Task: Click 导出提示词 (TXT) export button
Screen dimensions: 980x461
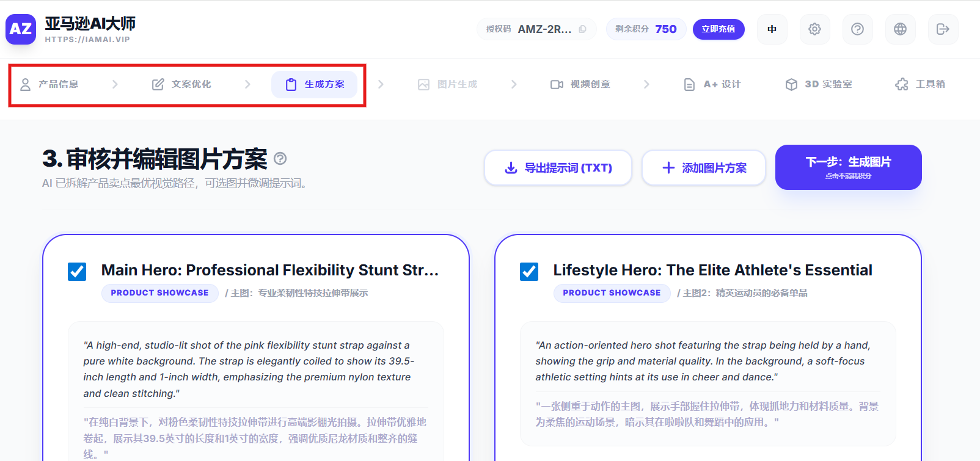Action: click(x=558, y=168)
